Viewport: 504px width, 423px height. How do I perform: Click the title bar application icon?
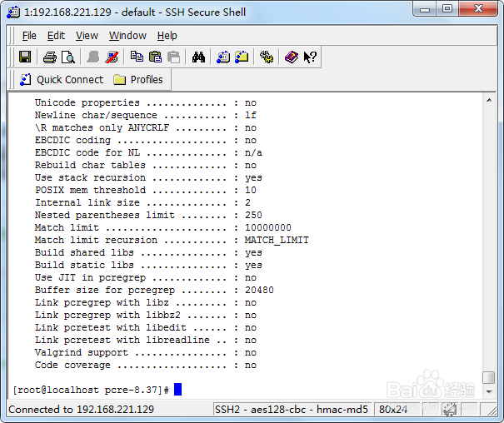(13, 12)
